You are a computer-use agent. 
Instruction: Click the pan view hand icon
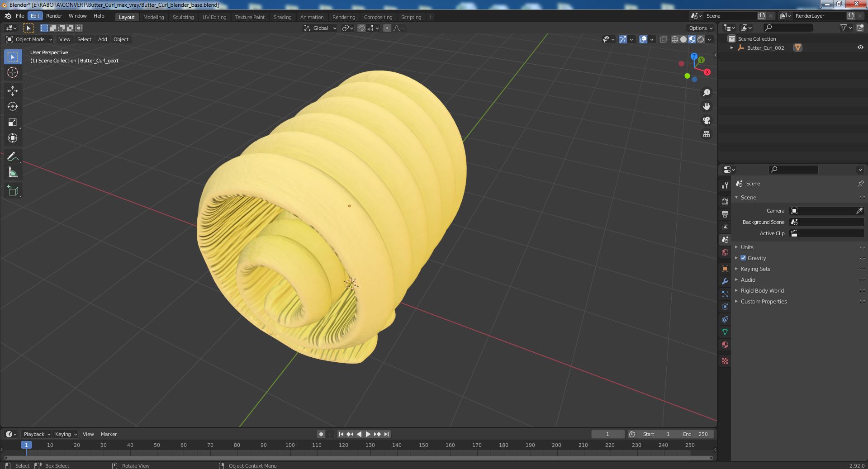[706, 106]
